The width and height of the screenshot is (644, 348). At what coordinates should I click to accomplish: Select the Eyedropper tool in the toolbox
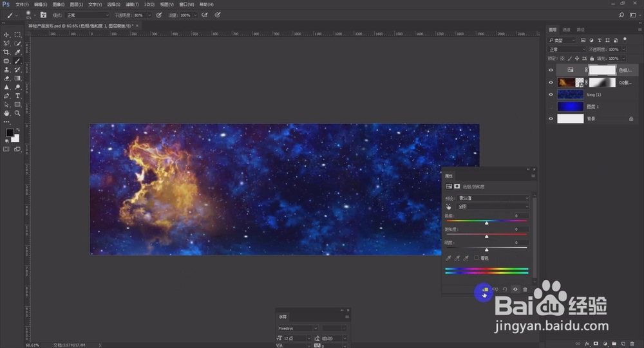click(x=17, y=52)
